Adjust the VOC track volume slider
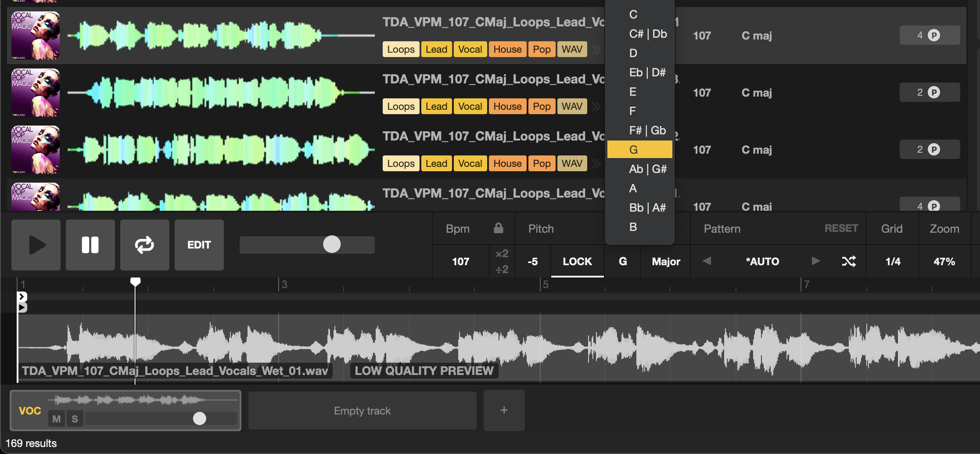This screenshot has height=454, width=980. click(x=200, y=418)
